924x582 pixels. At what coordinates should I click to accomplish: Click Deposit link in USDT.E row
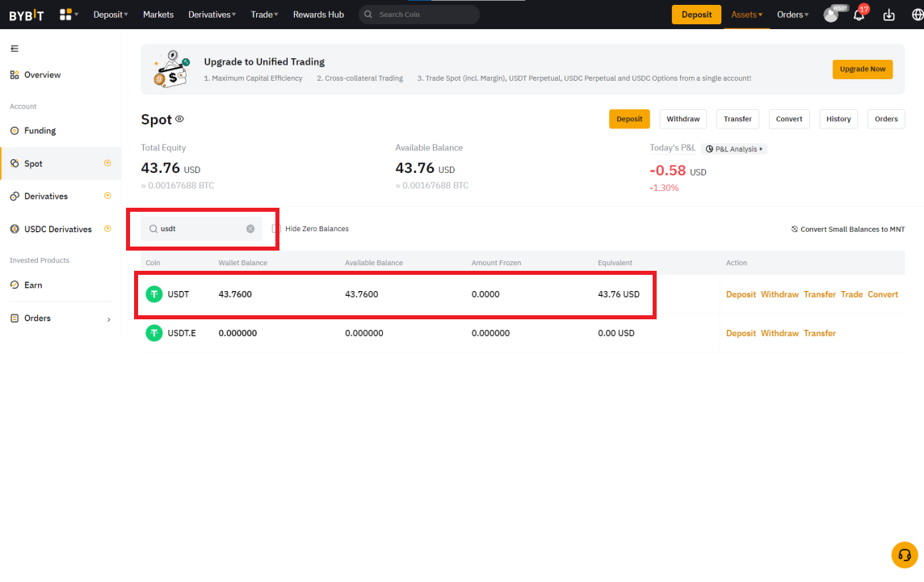(741, 333)
